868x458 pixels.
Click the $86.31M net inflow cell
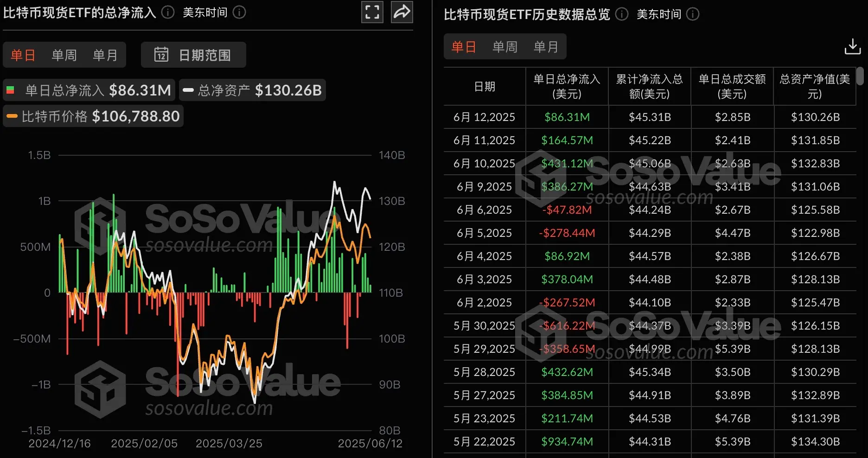coord(567,117)
